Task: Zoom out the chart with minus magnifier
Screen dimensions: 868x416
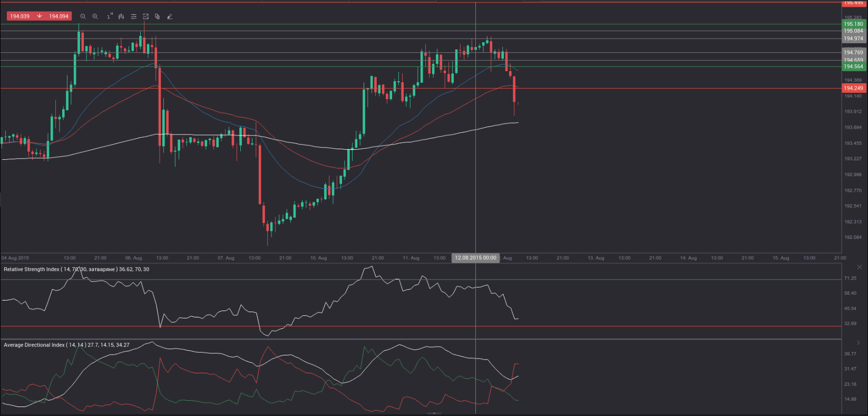Action: (x=83, y=16)
